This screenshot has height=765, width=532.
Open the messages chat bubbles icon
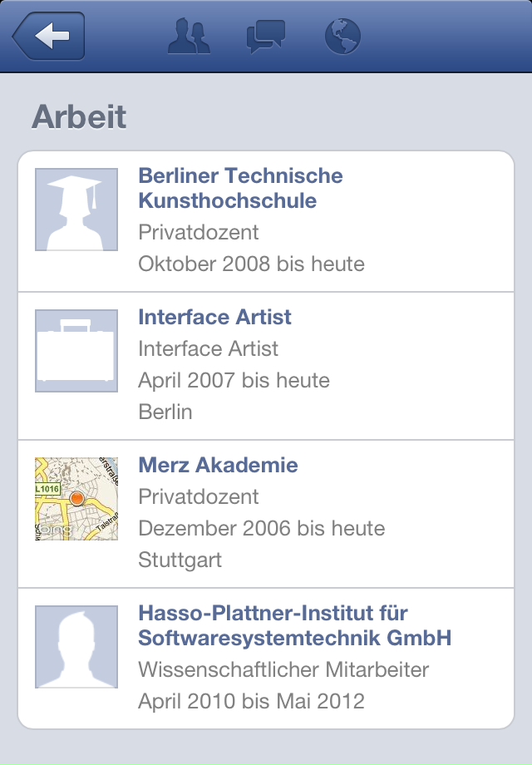pos(266,37)
